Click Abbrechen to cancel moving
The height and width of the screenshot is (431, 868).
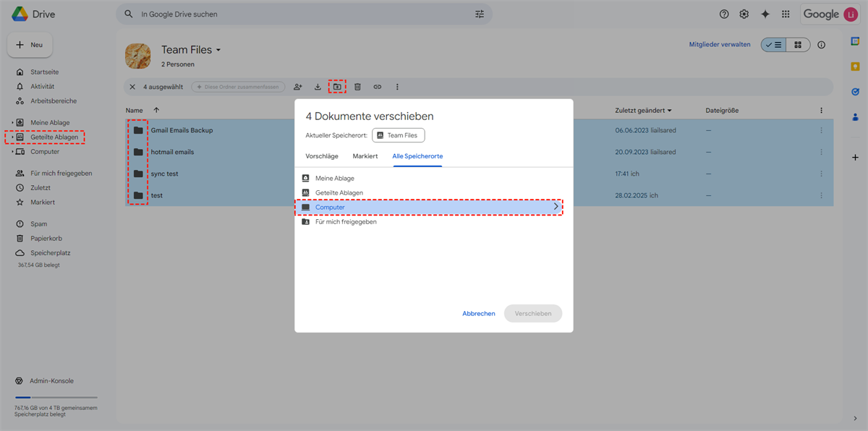(x=479, y=314)
